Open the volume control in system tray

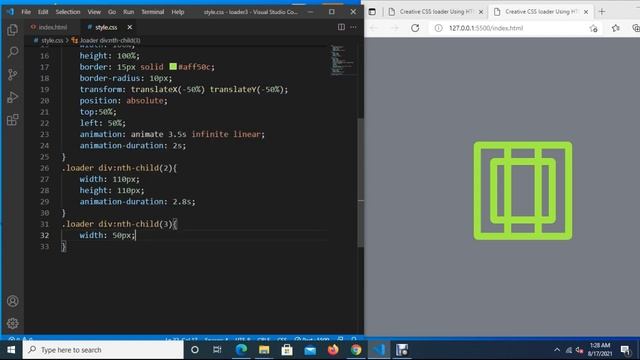[x=579, y=350]
